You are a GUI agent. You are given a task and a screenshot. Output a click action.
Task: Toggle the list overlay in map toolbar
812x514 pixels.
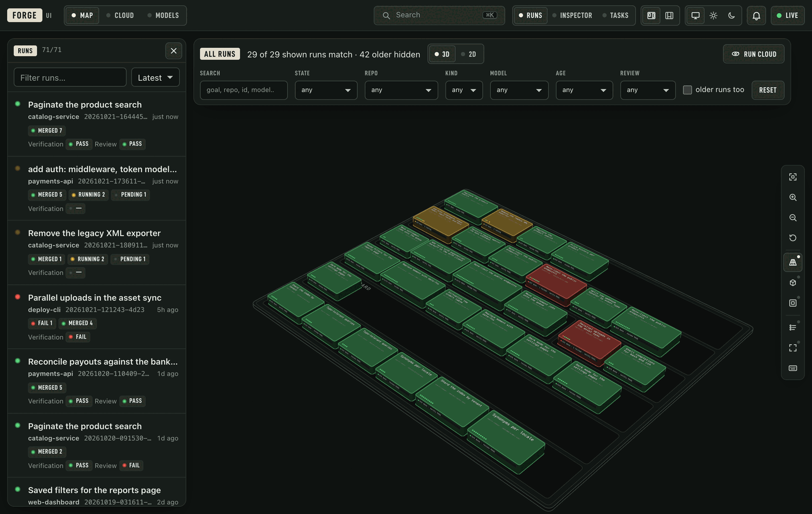coord(793,328)
